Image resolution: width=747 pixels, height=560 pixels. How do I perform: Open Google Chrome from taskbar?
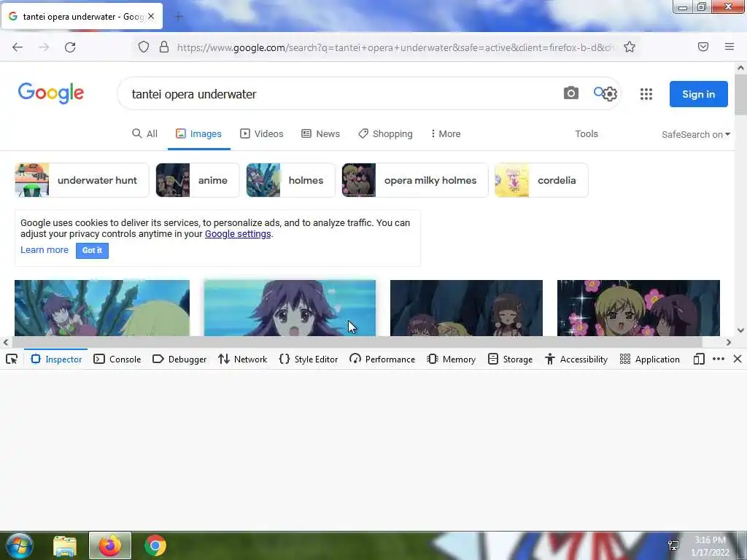tap(155, 545)
